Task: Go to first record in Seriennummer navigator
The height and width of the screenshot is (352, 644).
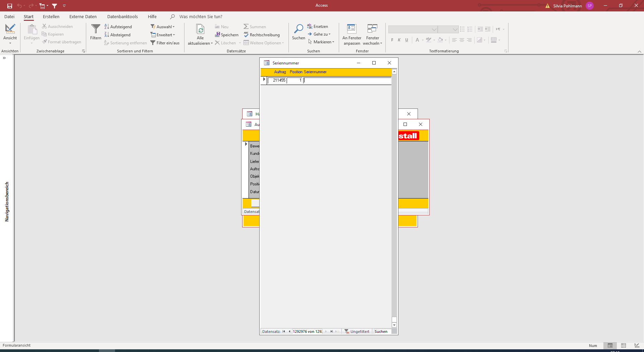Action: point(284,332)
